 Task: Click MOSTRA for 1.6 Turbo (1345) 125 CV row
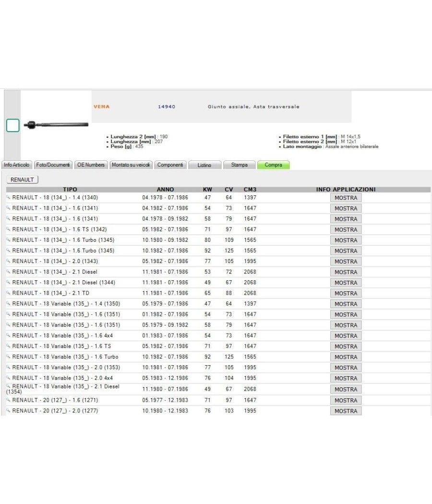tap(346, 251)
